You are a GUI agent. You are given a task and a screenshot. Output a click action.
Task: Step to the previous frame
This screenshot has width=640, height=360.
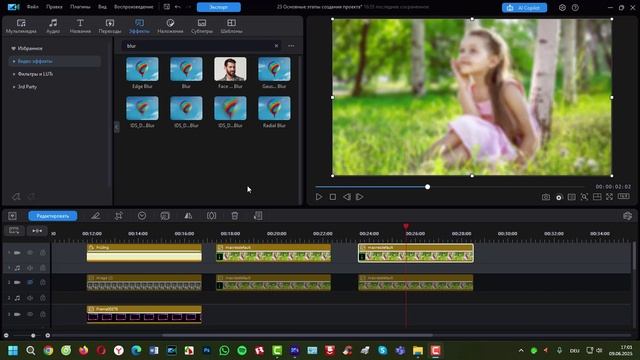coord(347,197)
